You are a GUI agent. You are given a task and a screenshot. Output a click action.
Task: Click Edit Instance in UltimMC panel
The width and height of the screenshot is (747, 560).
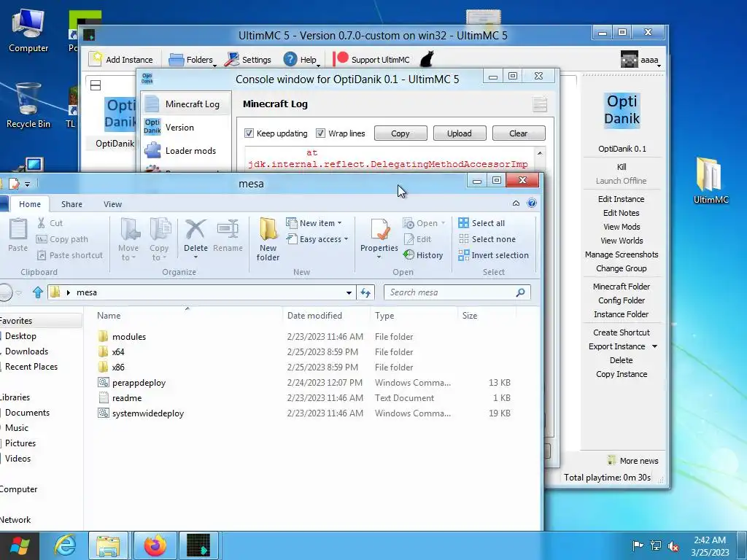tap(622, 199)
